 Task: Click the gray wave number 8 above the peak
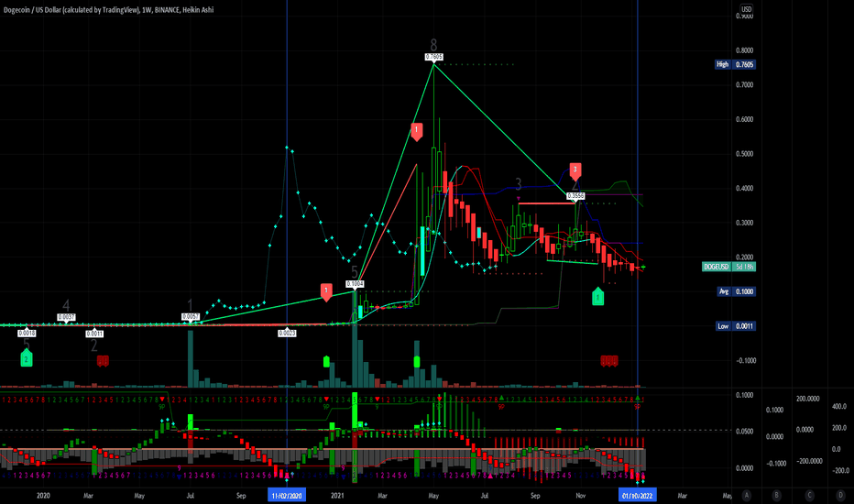(x=433, y=45)
